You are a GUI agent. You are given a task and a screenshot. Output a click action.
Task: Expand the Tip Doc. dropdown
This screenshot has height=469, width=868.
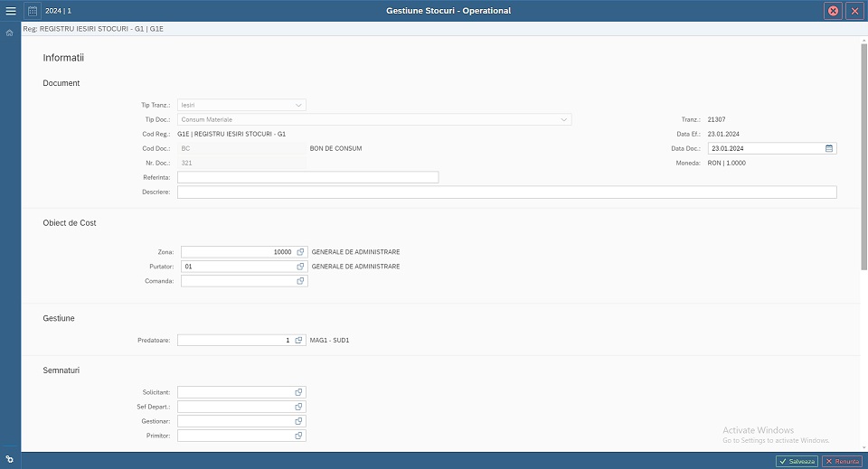(x=563, y=119)
